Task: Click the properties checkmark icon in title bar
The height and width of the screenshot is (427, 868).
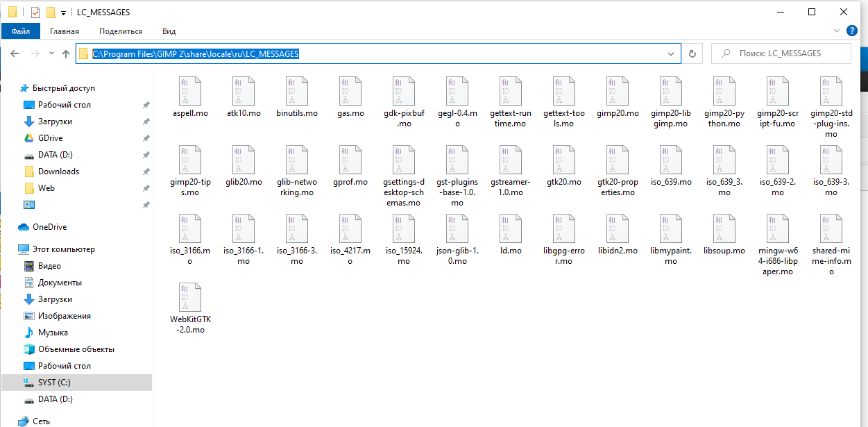Action: (36, 12)
